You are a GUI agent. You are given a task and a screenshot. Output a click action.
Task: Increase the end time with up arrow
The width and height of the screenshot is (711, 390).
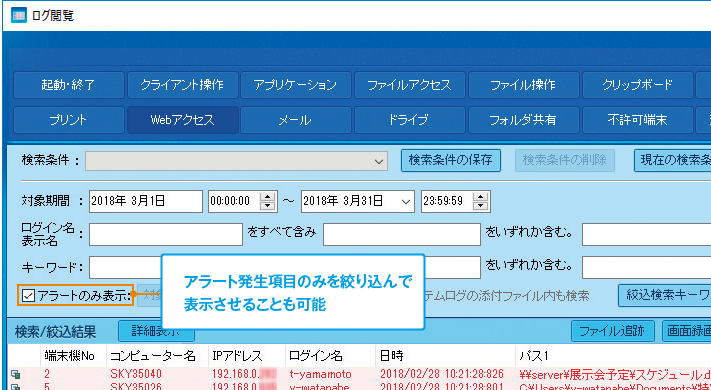pos(482,196)
